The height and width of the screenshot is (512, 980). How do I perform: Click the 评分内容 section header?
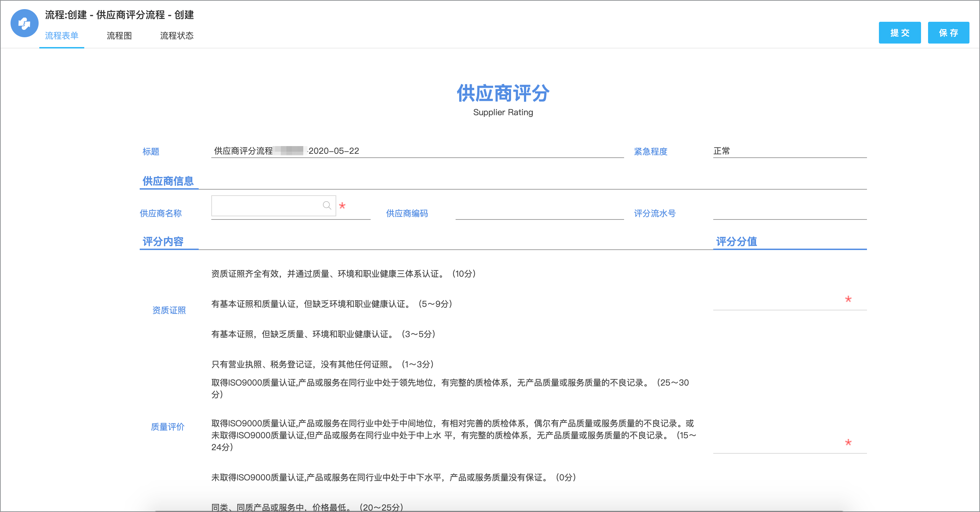click(163, 242)
